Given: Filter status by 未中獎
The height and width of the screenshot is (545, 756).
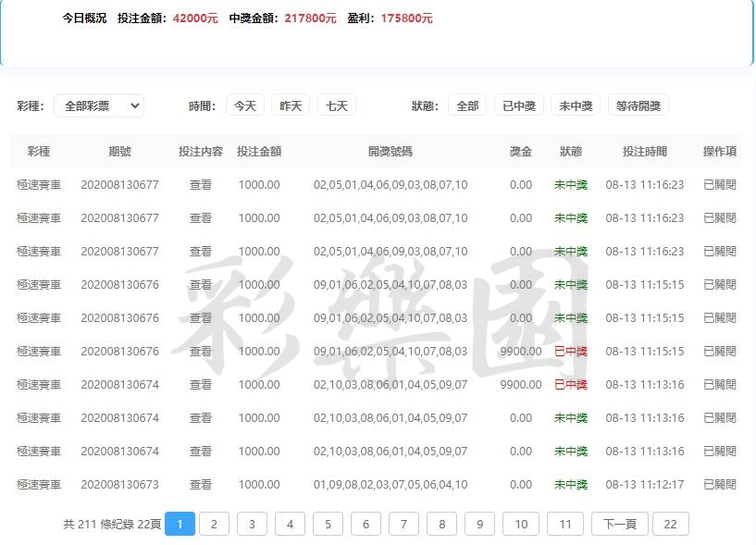Looking at the screenshot, I should click(576, 105).
